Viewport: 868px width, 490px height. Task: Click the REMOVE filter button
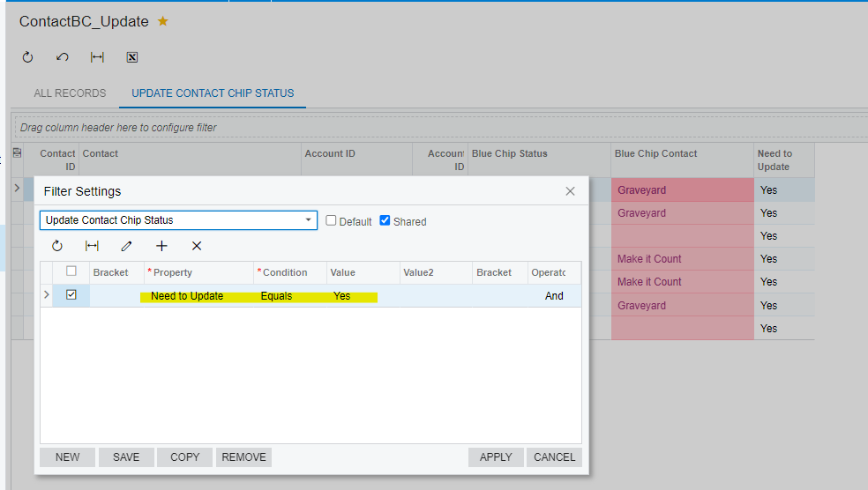[244, 457]
